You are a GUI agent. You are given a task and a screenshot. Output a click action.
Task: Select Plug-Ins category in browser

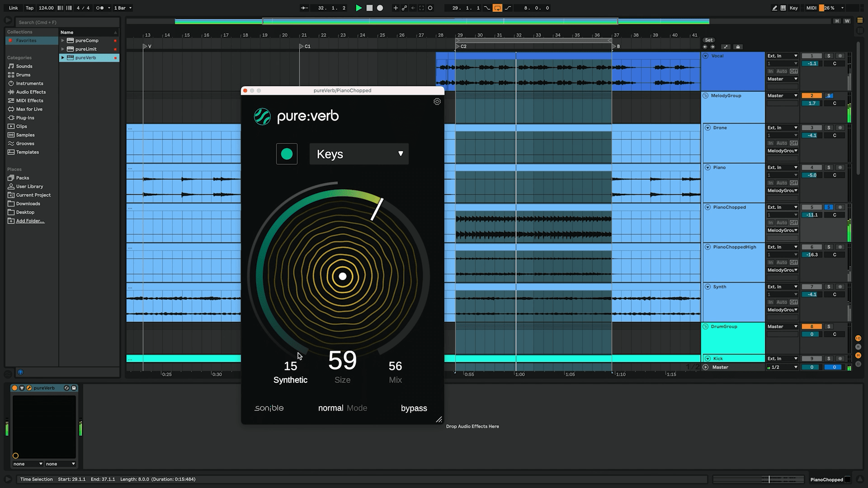pyautogui.click(x=25, y=118)
